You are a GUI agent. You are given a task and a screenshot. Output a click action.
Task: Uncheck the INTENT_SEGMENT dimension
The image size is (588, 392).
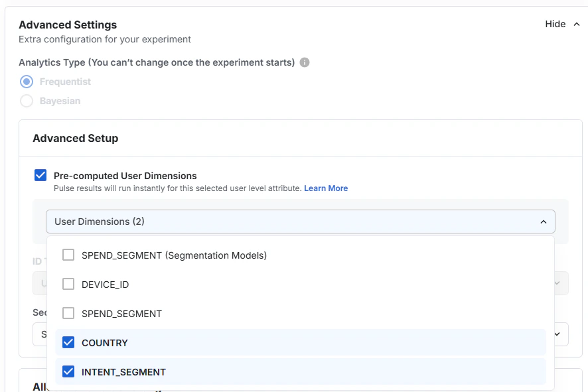click(x=68, y=371)
